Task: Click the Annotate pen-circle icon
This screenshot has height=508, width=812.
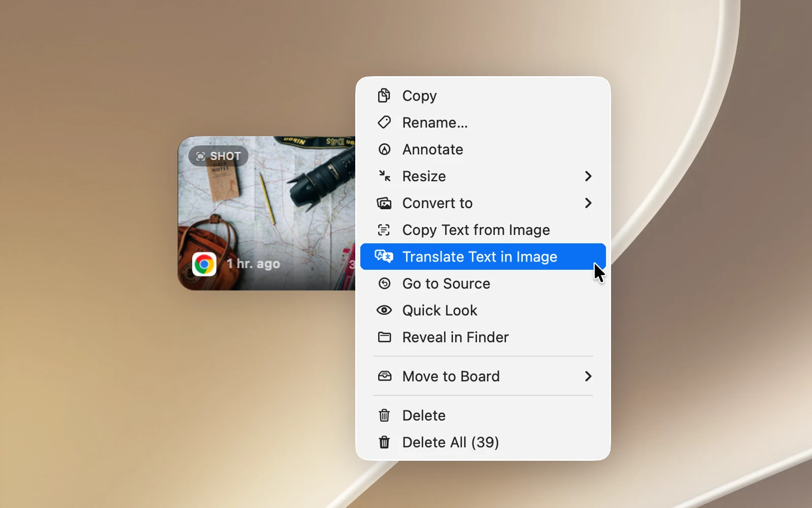Action: (384, 149)
